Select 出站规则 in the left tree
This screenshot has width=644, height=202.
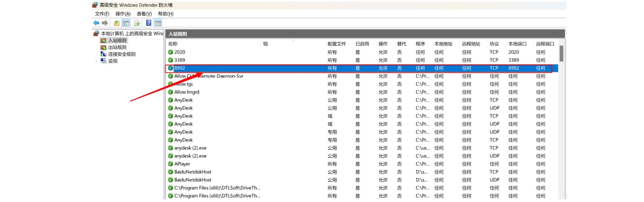[x=117, y=47]
